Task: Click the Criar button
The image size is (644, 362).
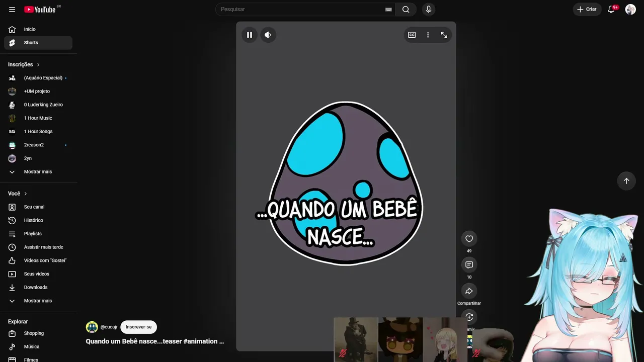Action: coord(587,9)
